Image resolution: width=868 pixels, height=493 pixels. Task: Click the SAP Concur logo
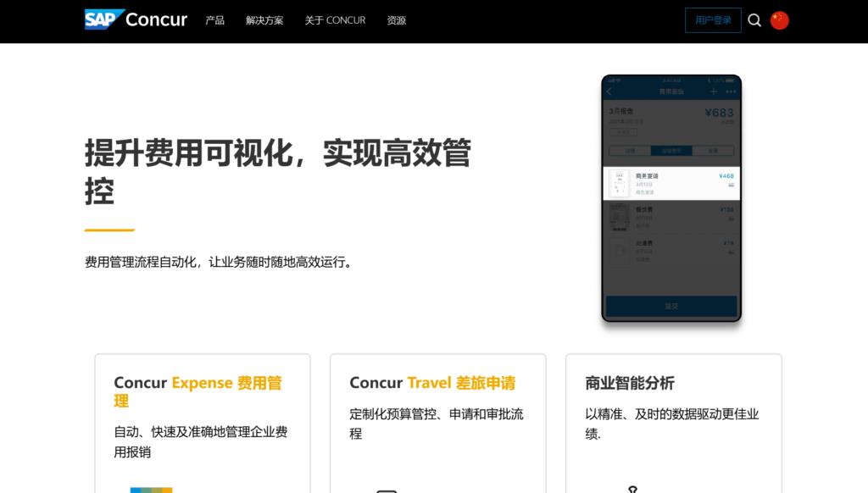(136, 19)
